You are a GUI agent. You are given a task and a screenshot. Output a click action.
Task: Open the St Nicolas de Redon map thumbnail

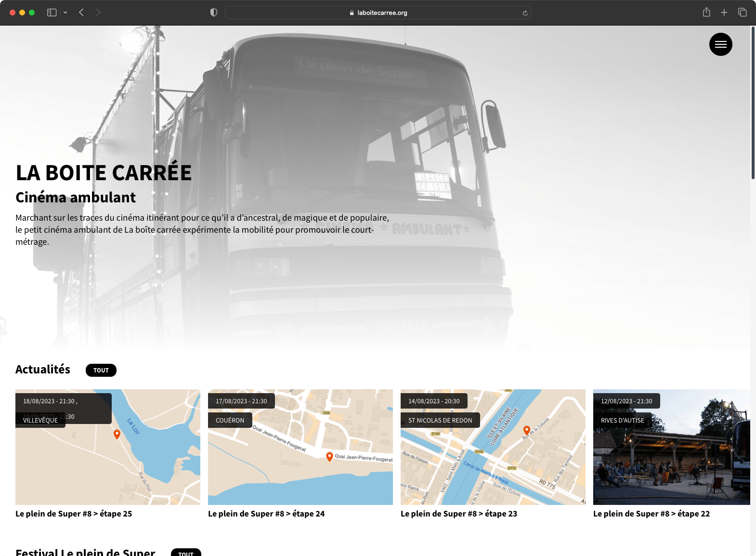(493, 447)
